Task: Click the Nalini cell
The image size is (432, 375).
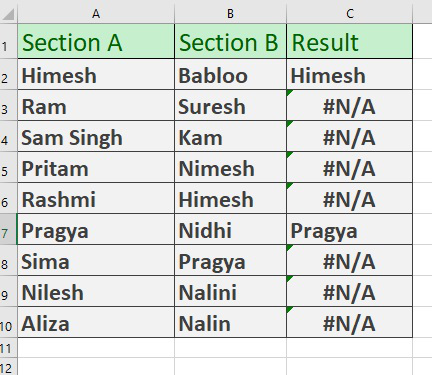Action: tap(230, 291)
